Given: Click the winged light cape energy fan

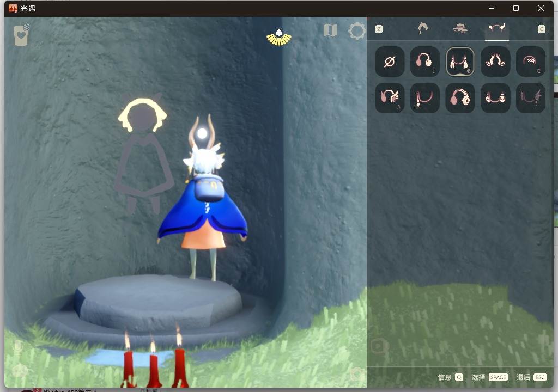Looking at the screenshot, I should tap(279, 38).
